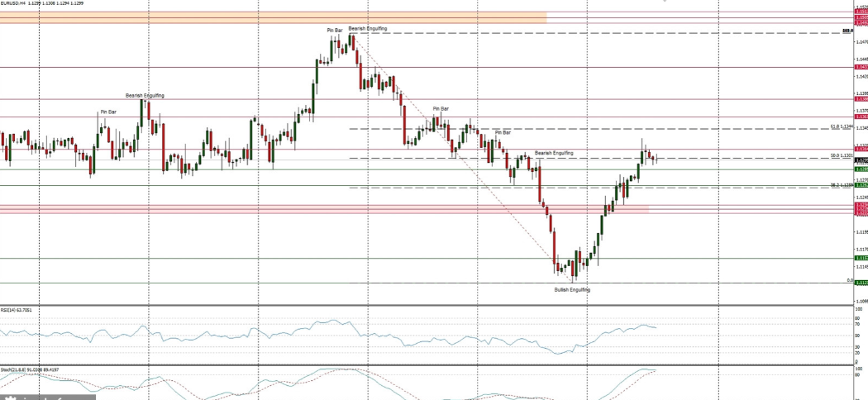Click the most recent candlestick on chart
Image resolution: width=868 pixels, height=400 pixels.
coord(656,158)
